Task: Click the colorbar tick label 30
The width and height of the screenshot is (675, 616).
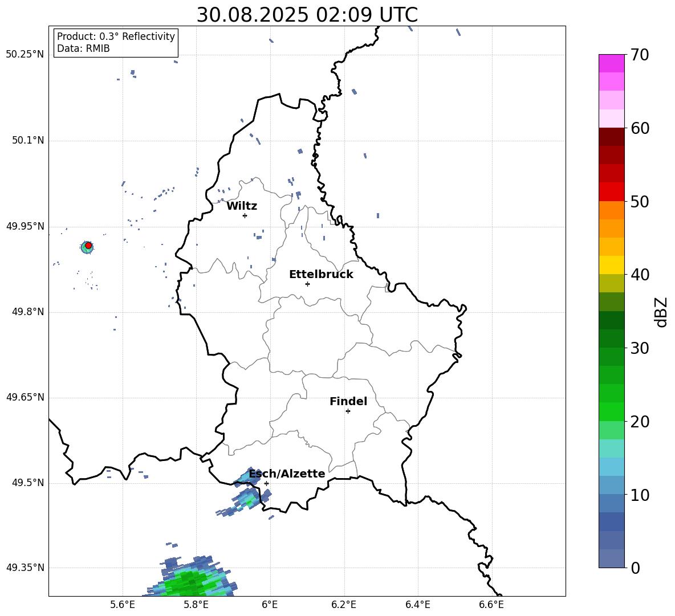Action: pos(640,348)
